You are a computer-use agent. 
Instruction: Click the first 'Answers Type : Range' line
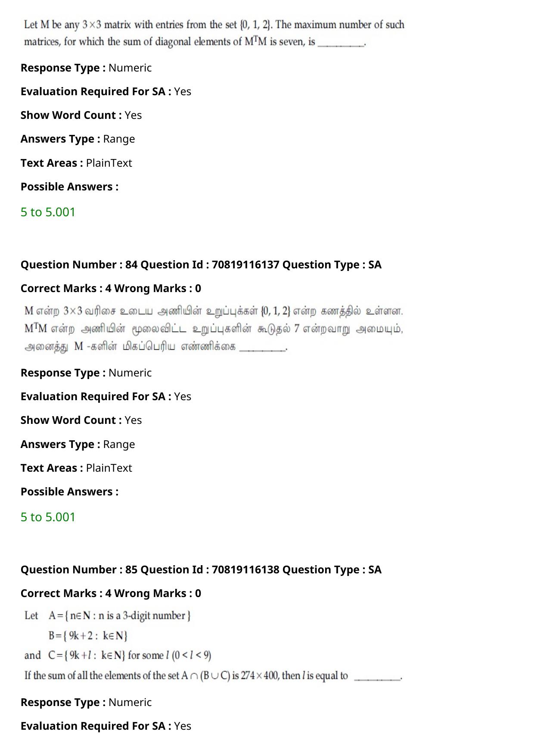coord(78,139)
